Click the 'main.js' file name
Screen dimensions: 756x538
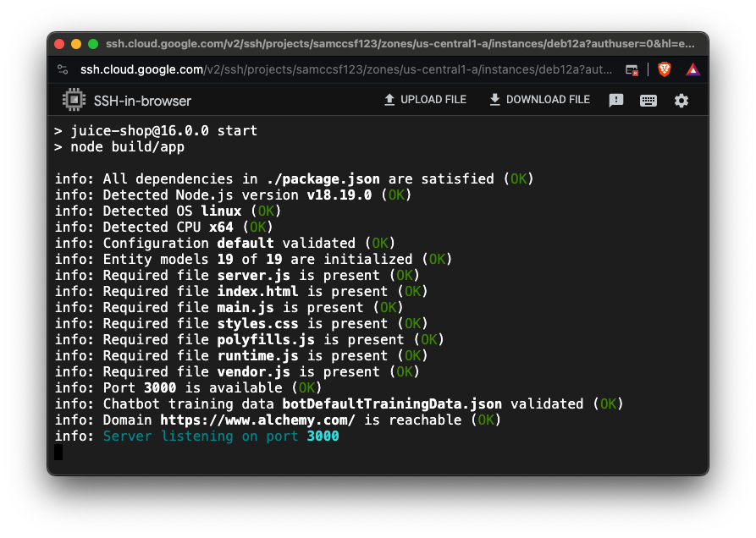point(246,307)
